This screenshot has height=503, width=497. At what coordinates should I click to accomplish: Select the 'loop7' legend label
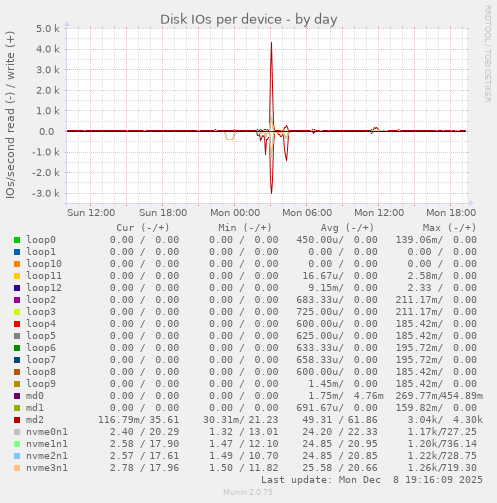pos(41,360)
